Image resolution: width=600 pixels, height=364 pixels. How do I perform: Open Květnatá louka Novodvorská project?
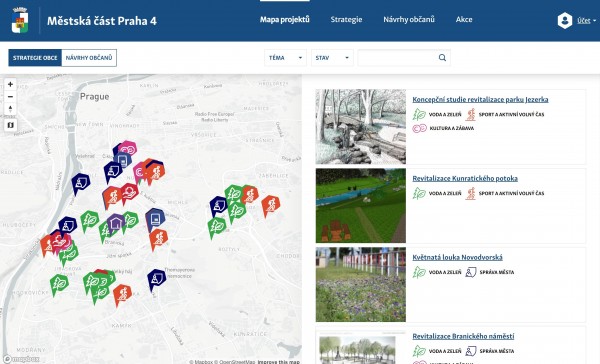(x=457, y=257)
